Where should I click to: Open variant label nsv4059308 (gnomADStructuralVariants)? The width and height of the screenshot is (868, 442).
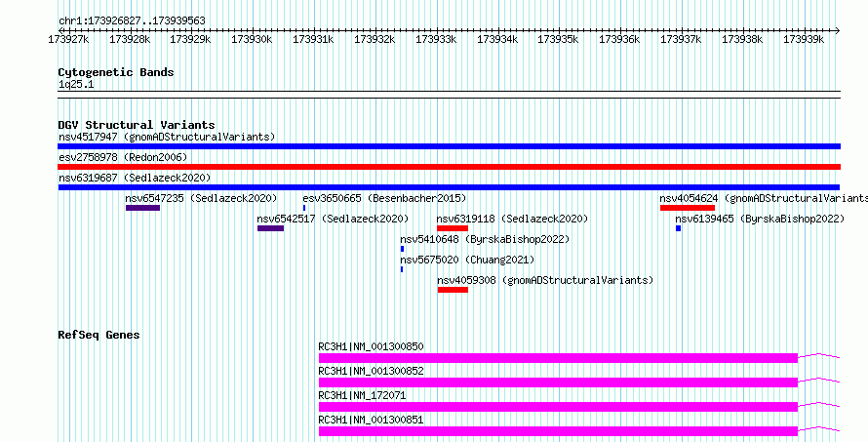tap(545, 280)
